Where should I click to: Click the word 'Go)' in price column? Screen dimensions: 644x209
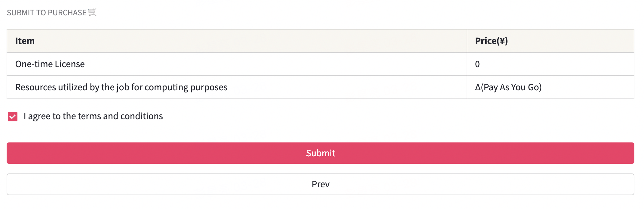coord(535,87)
